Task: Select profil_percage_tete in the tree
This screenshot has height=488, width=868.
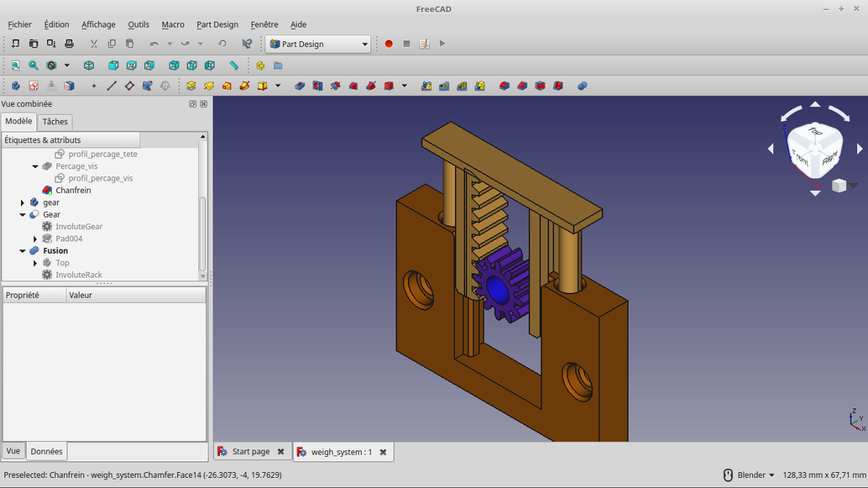Action: click(103, 154)
